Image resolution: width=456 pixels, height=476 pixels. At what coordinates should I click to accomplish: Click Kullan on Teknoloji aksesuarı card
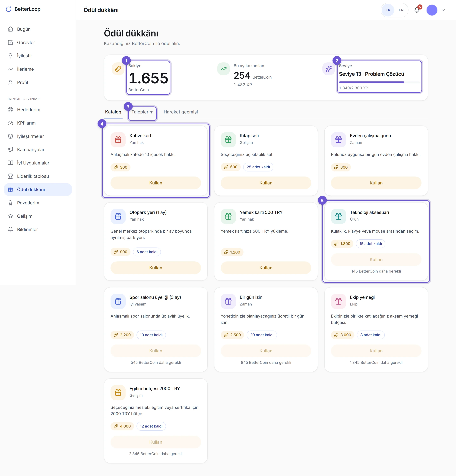tap(376, 260)
